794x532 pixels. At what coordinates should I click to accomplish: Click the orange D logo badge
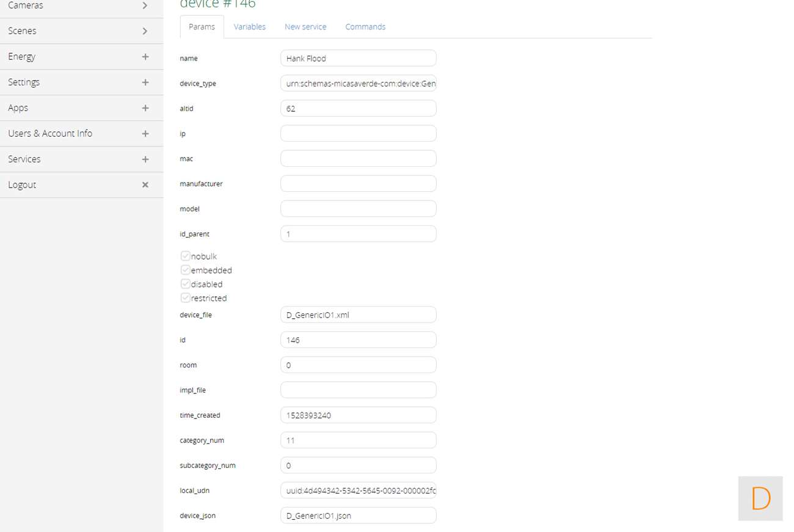pos(760,498)
